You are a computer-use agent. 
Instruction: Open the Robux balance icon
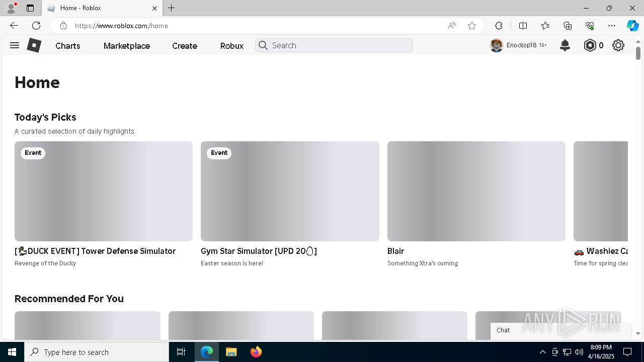point(590,45)
